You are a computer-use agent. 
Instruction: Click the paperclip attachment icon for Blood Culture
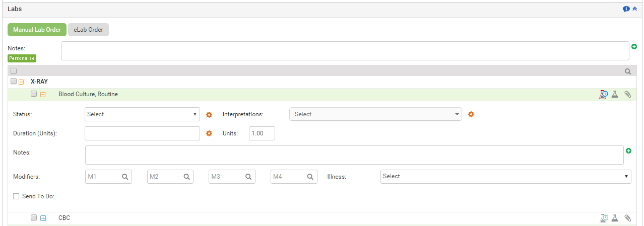pyautogui.click(x=627, y=94)
